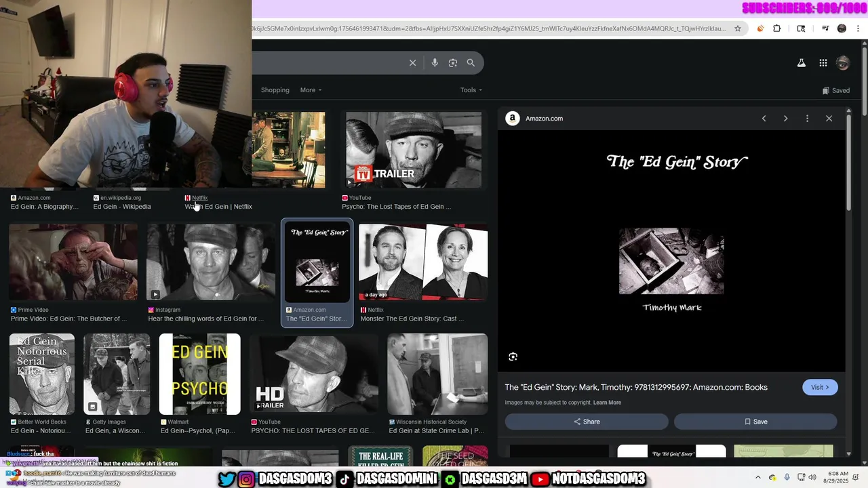Clear the Google search box text

412,63
